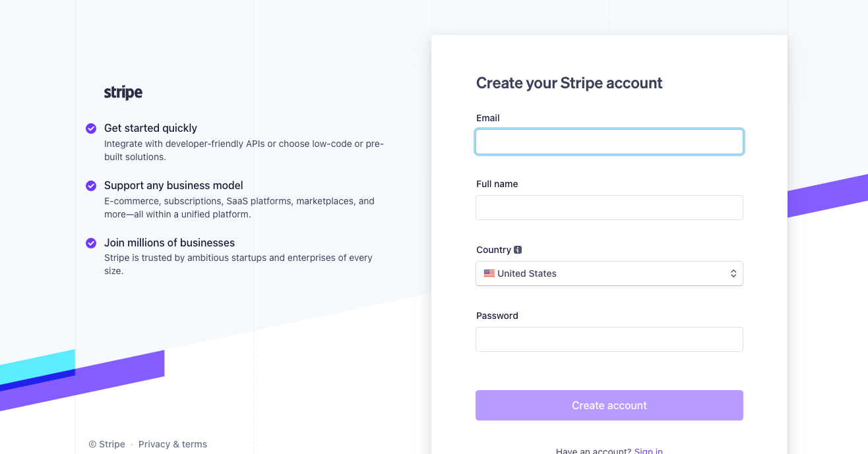Click the Country label text

pos(493,250)
